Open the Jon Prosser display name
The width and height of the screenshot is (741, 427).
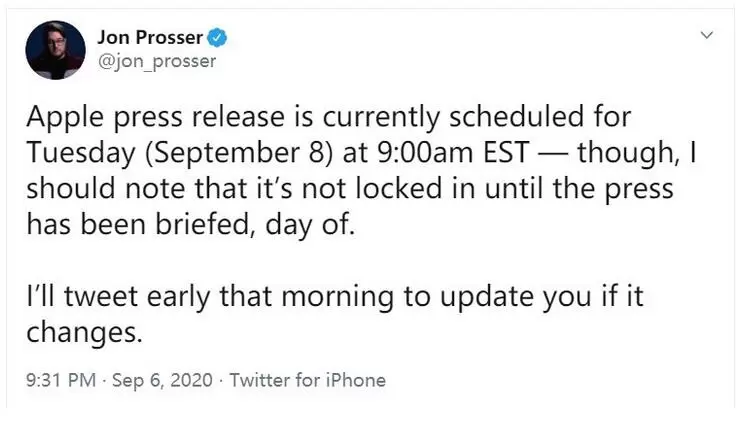coord(149,38)
